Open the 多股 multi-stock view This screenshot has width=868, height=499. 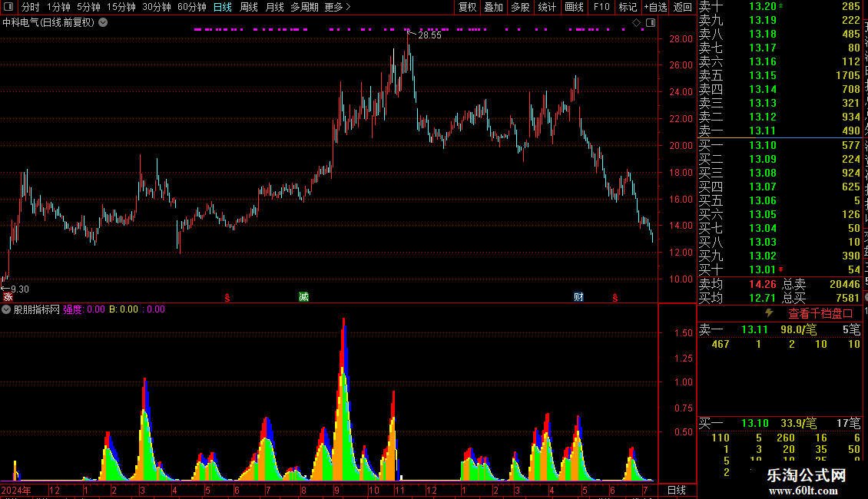click(x=520, y=7)
